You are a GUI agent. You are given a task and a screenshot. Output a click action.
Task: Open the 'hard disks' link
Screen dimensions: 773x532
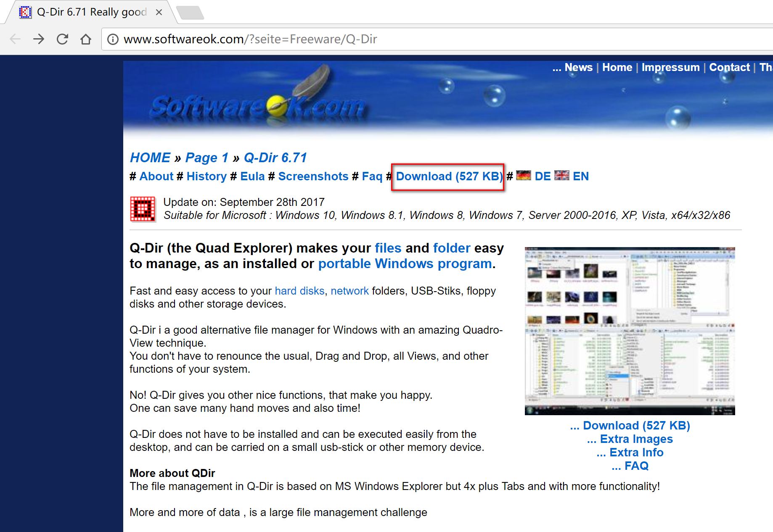(299, 291)
